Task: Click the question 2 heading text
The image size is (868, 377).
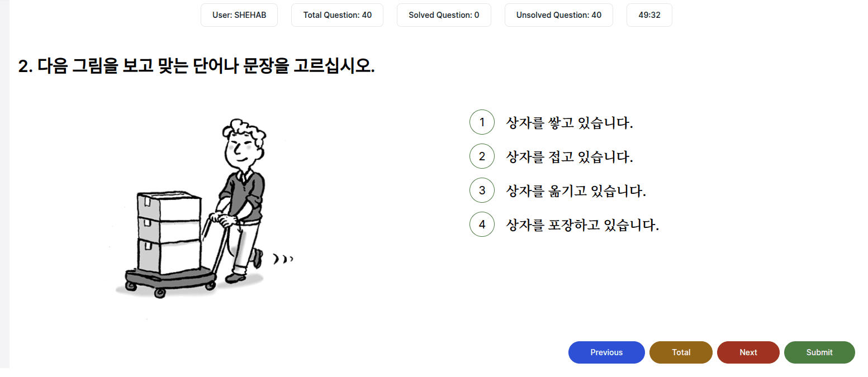Action: [x=196, y=66]
